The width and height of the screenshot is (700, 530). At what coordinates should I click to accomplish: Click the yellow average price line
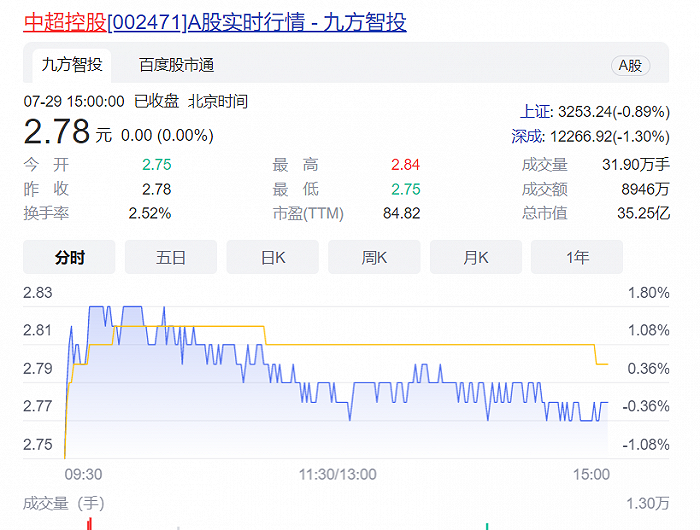click(x=429, y=345)
